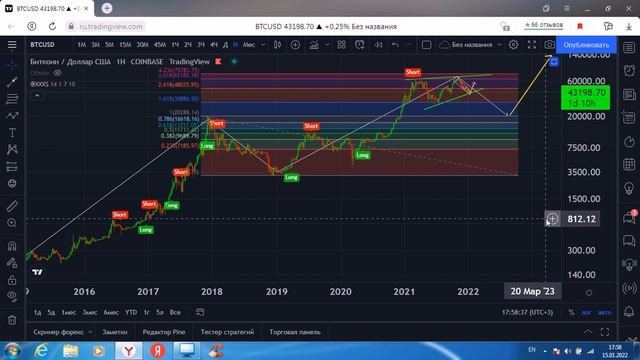Activate the zoom in tool
Viewport: 640px width, 360px height.
(12, 223)
